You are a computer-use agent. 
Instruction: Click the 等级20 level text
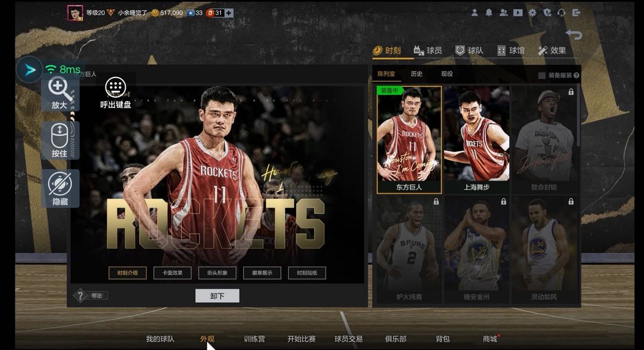point(95,13)
